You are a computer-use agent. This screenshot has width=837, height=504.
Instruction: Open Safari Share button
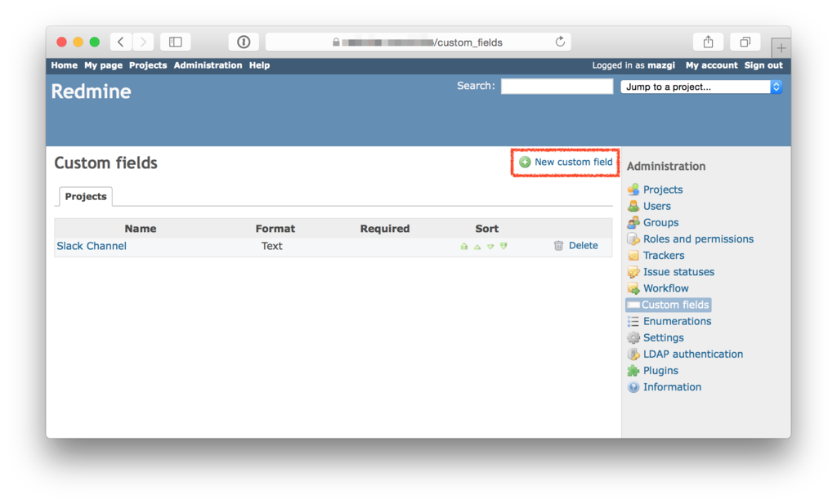tap(708, 42)
